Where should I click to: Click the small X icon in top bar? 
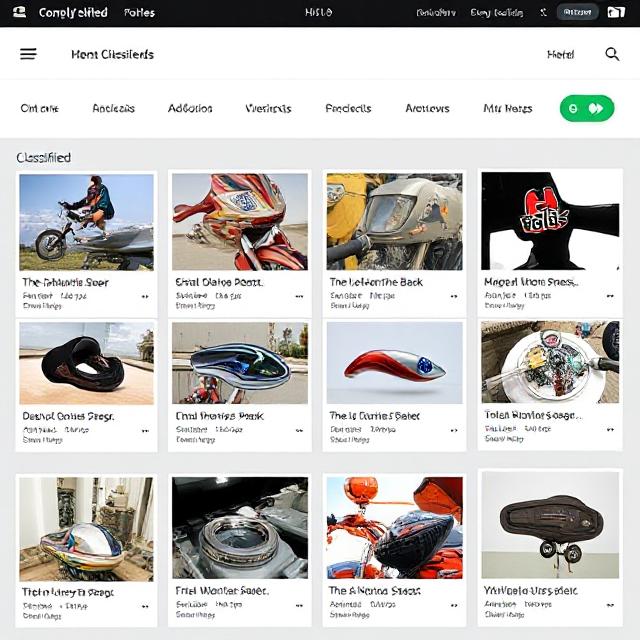543,13
